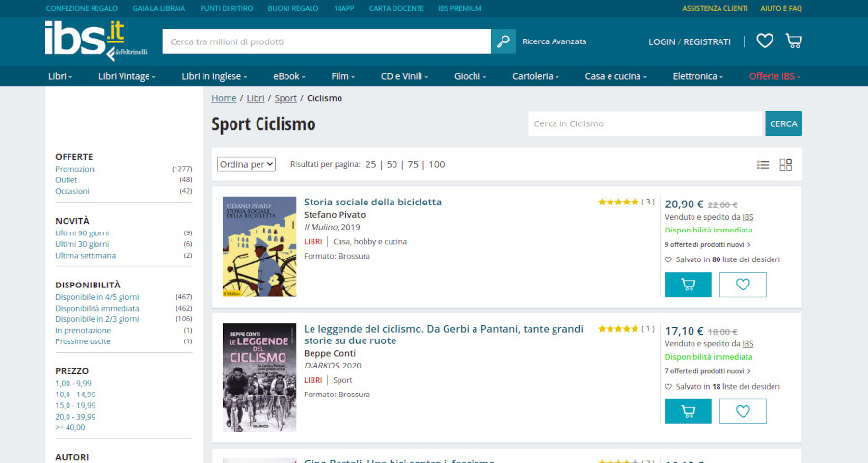The width and height of the screenshot is (868, 463).
Task: Add Storia sociale della bicicletta to cart
Action: click(x=688, y=285)
